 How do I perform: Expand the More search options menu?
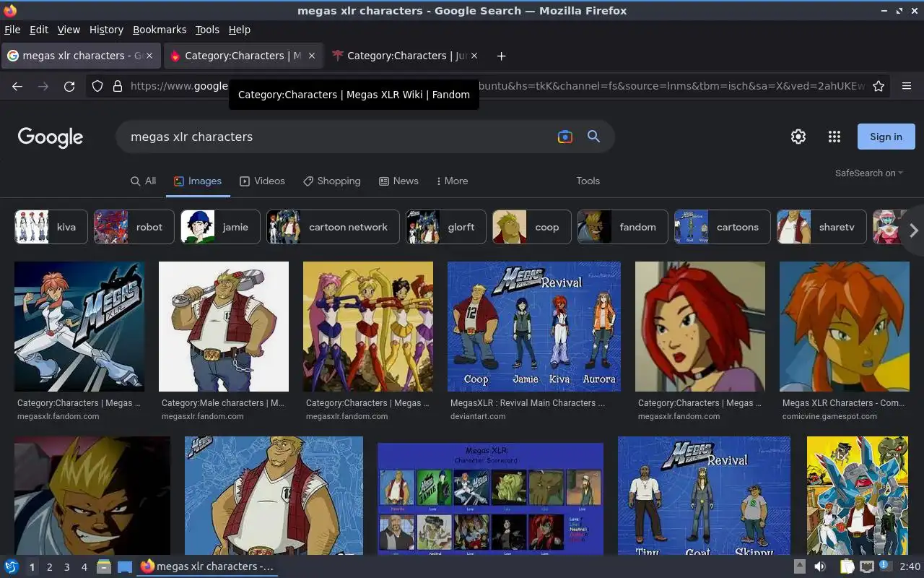point(453,181)
